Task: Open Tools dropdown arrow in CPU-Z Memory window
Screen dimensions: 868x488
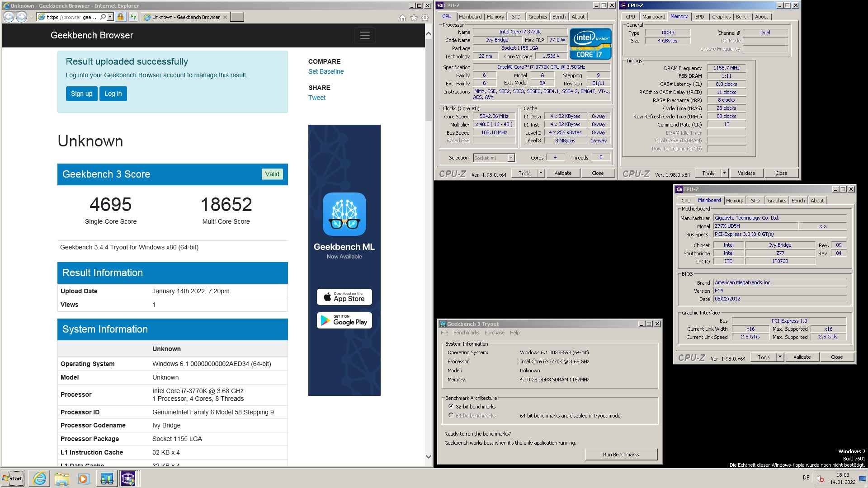Action: pyautogui.click(x=724, y=173)
